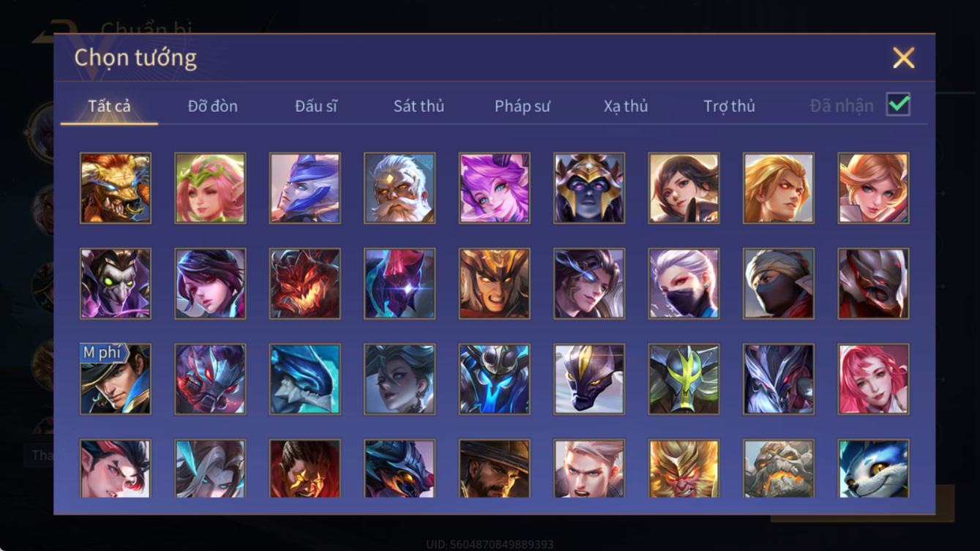Toggle the 'Đã nhận' checkbox
980x551 pixels.
click(x=898, y=105)
